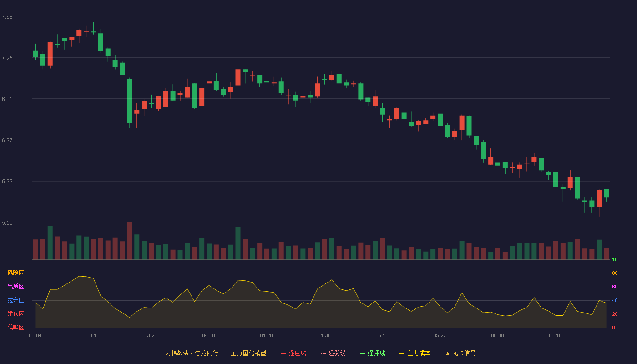The image size is (637, 364).
Task: Click the red 0 indicator axis value
Action: [x=613, y=328]
